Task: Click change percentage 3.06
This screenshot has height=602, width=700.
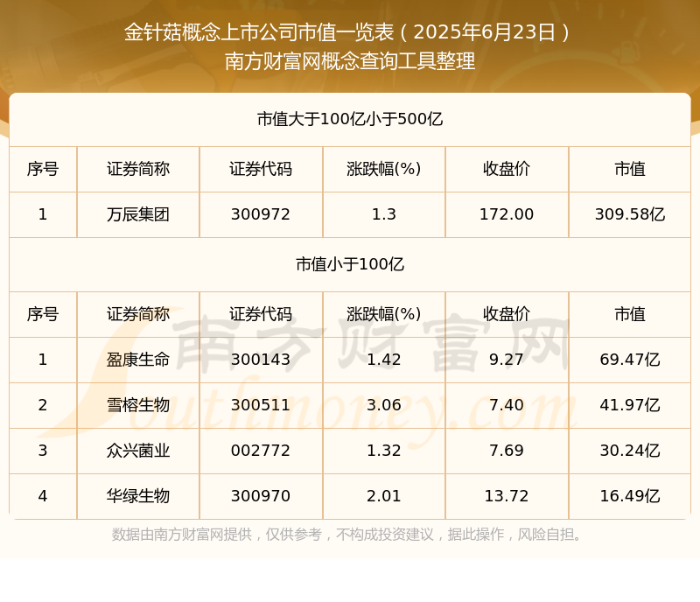Action: 383,405
